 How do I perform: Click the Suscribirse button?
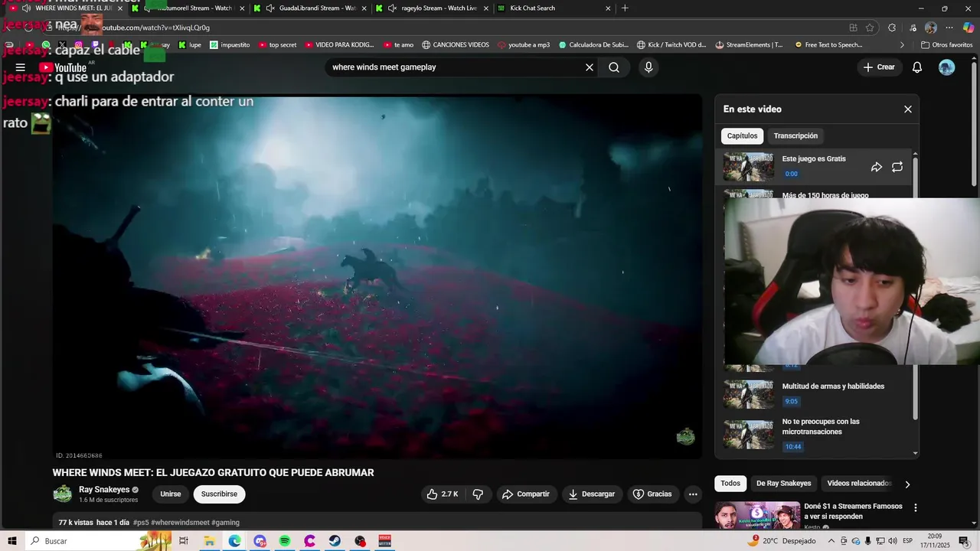pyautogui.click(x=219, y=494)
